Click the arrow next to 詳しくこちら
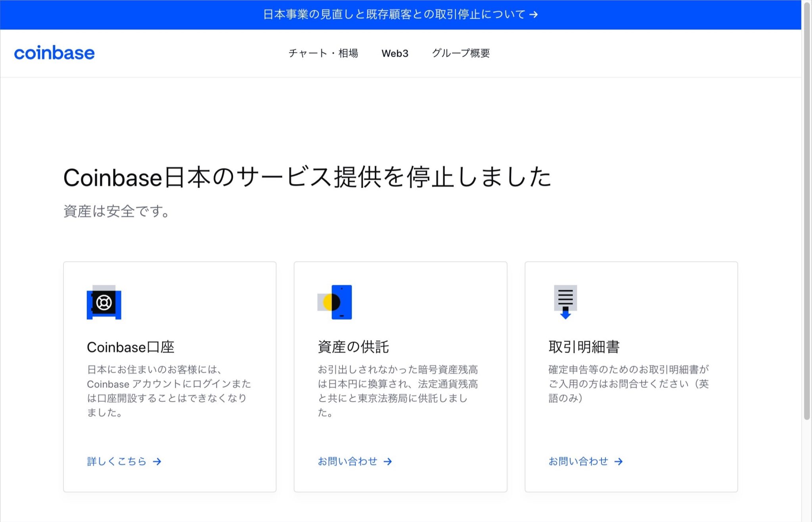 157,461
